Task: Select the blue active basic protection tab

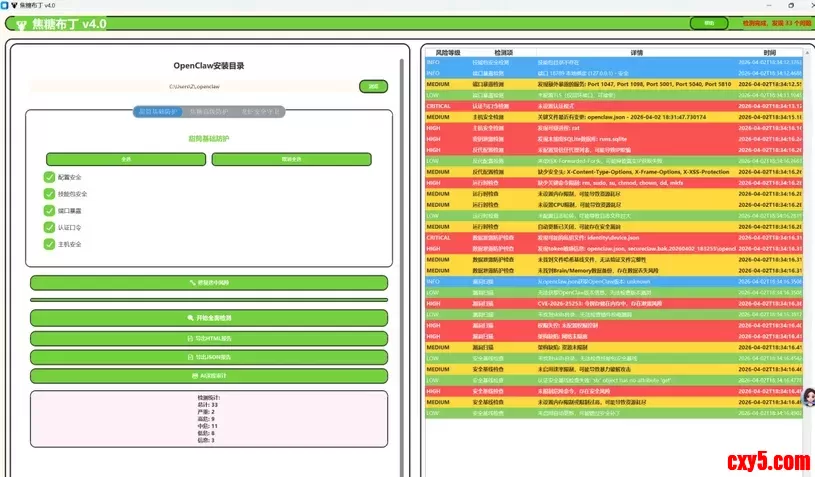Action: click(x=158, y=112)
